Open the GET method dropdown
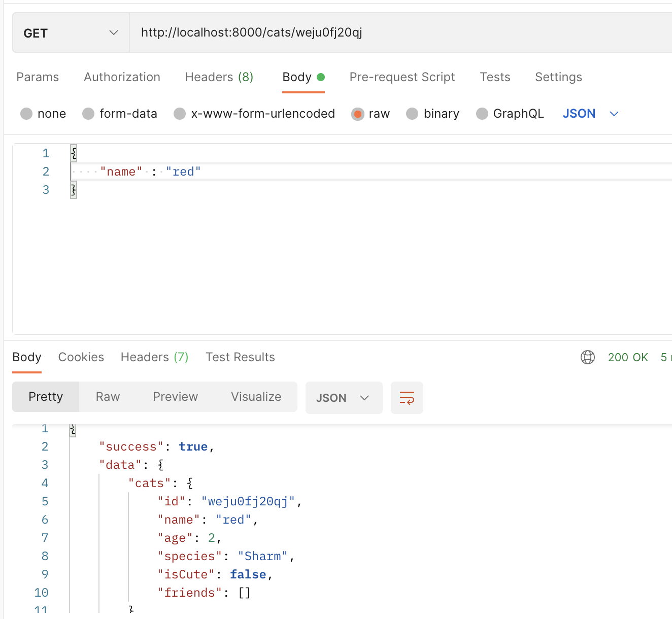672x619 pixels. pyautogui.click(x=71, y=33)
